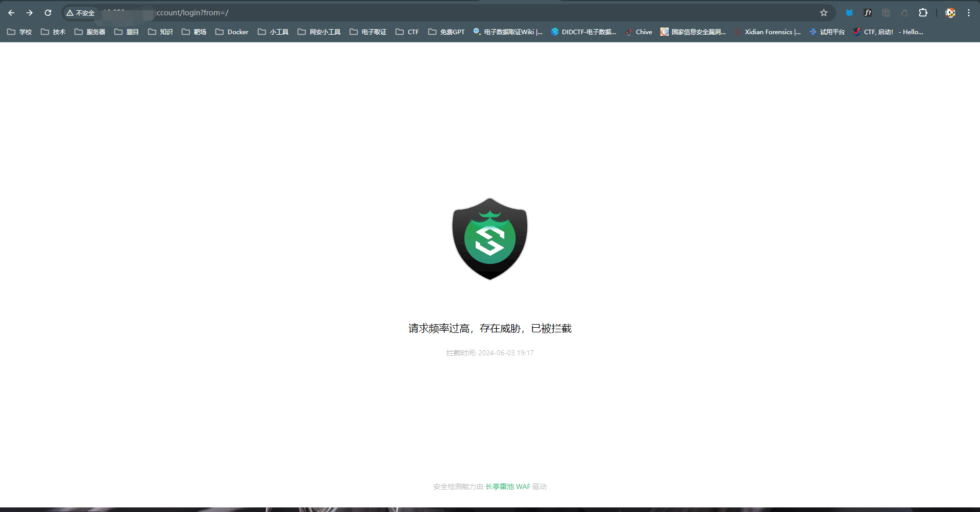Open the 电子数据取证Wiki bookmark

coord(508,32)
